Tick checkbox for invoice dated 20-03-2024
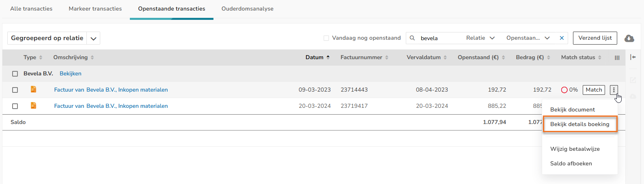The image size is (644, 184). pos(15,106)
